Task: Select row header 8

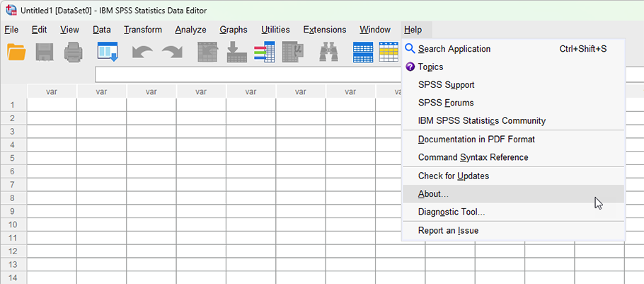Action: [x=13, y=198]
